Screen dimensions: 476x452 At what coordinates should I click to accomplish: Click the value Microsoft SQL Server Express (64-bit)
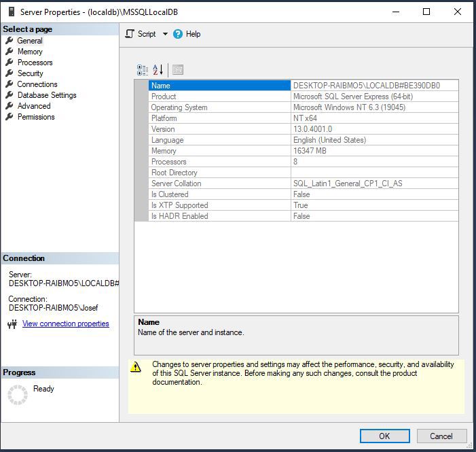[353, 97]
